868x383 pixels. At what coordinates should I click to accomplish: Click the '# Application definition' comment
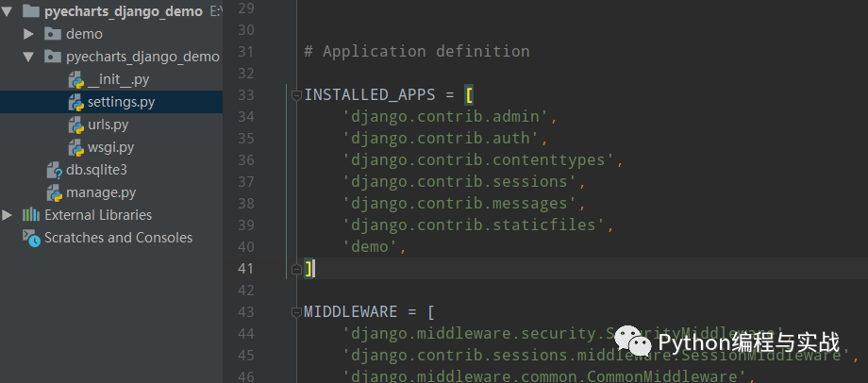[417, 52]
